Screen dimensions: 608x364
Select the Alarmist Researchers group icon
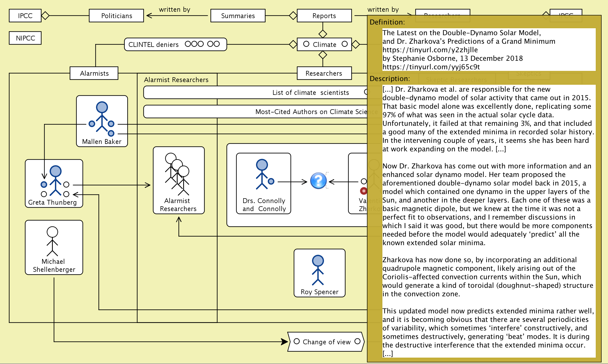pos(177,174)
